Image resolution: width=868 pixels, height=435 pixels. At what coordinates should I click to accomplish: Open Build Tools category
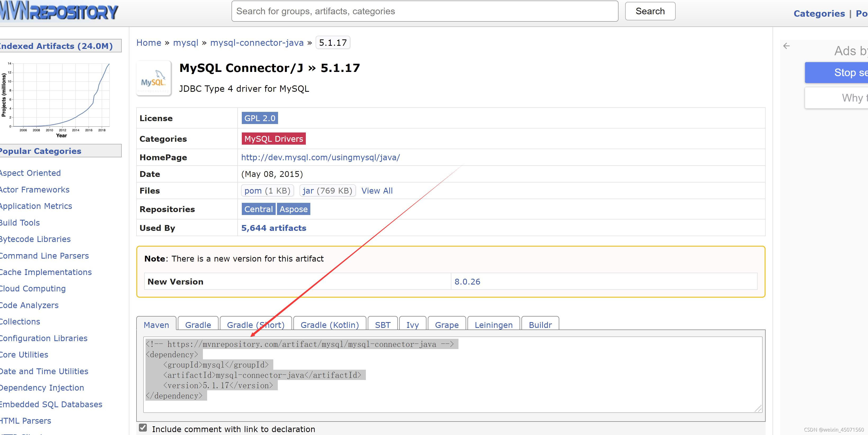(20, 223)
